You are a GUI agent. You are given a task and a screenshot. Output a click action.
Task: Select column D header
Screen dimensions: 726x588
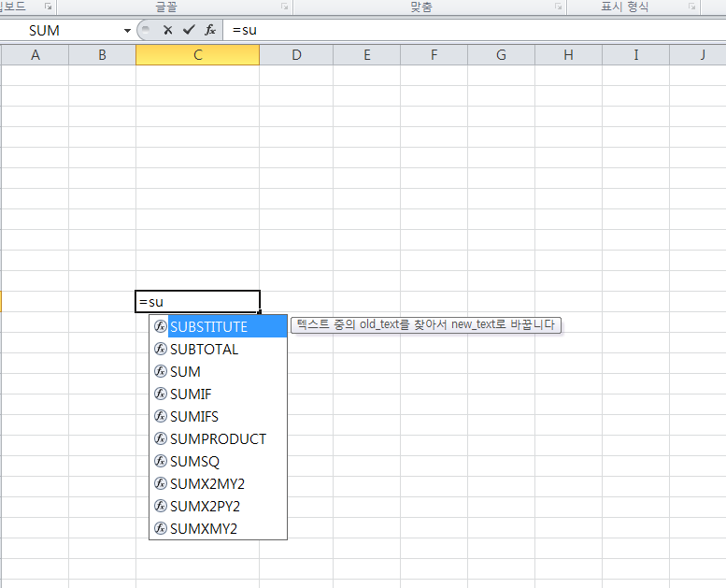pos(296,55)
